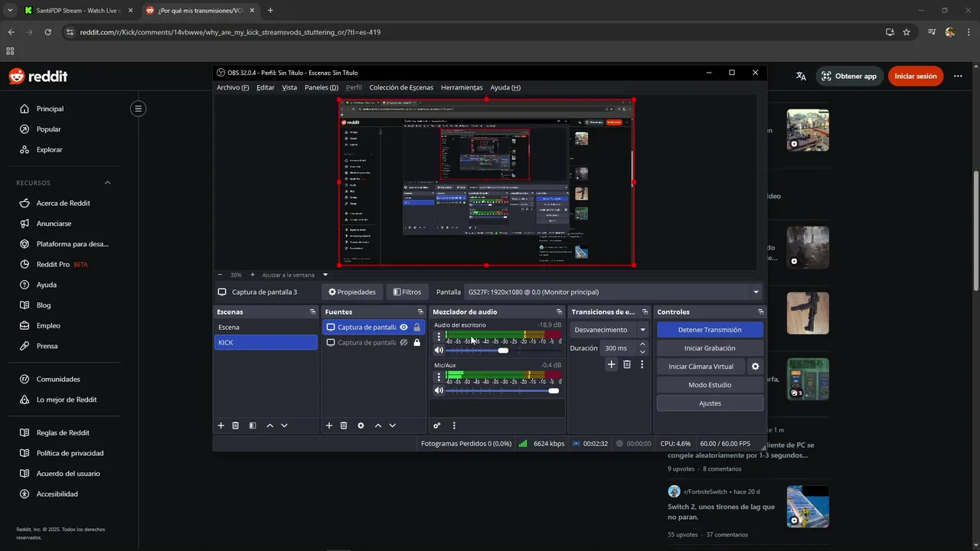This screenshot has width=980, height=551.
Task: Open virtual camera settings gear
Action: pyautogui.click(x=755, y=367)
